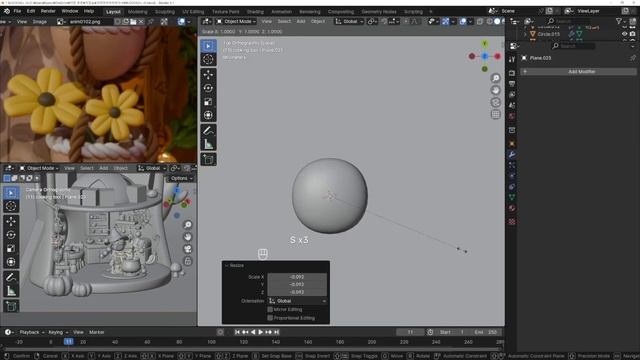640x360 pixels.
Task: Toggle Proportional Editing checkbox
Action: click(x=270, y=318)
